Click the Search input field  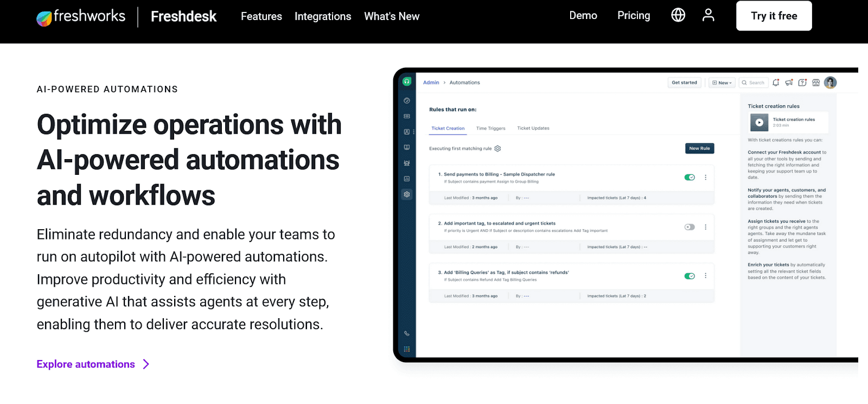click(x=754, y=83)
